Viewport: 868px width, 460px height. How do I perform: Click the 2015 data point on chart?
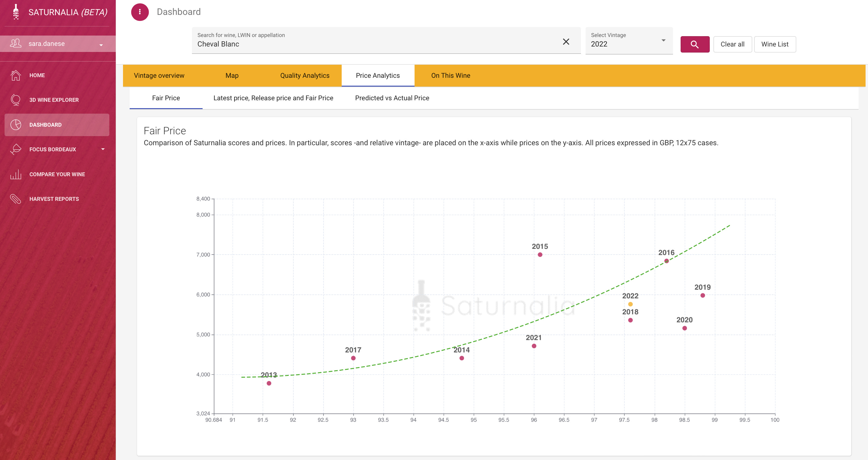point(540,255)
